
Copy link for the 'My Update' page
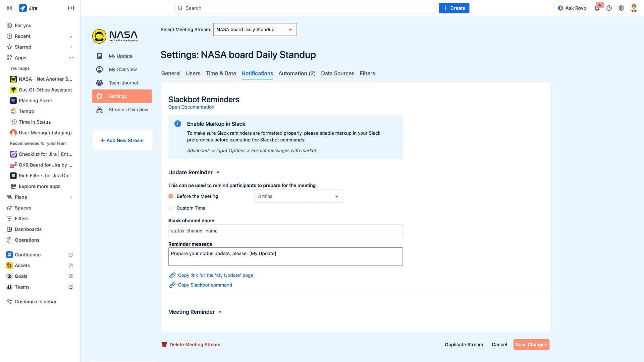coord(215,275)
